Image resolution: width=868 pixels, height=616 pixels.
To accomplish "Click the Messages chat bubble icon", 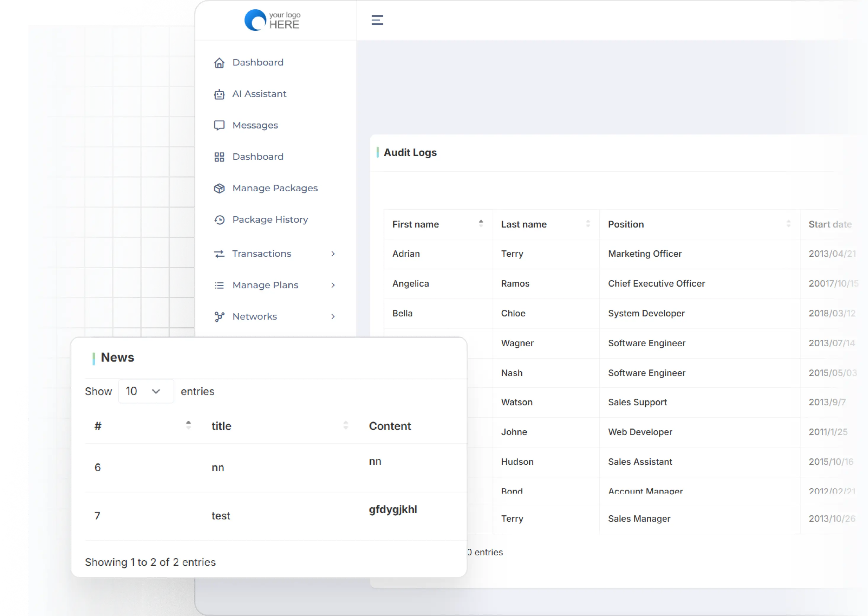I will pos(219,126).
